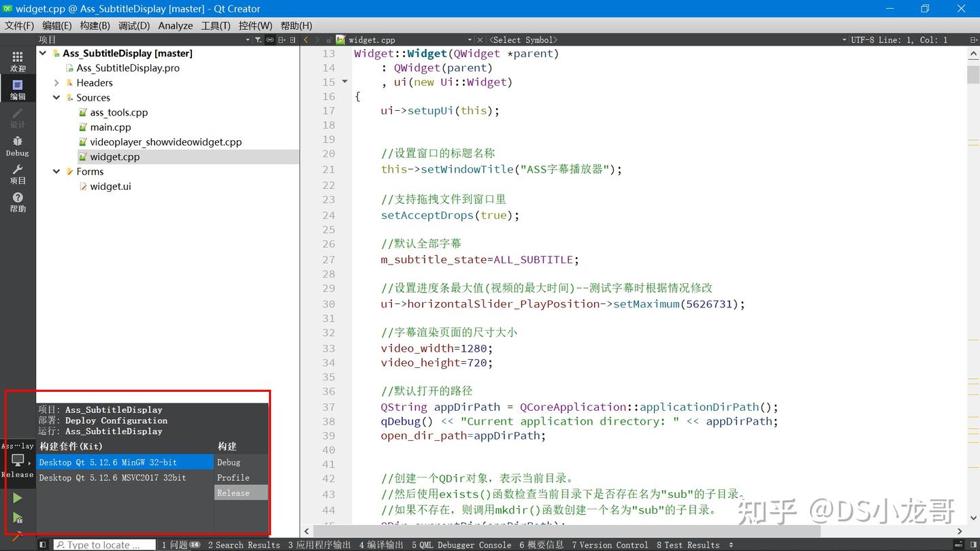Click link-with-editor icon in project panel

tap(270, 40)
